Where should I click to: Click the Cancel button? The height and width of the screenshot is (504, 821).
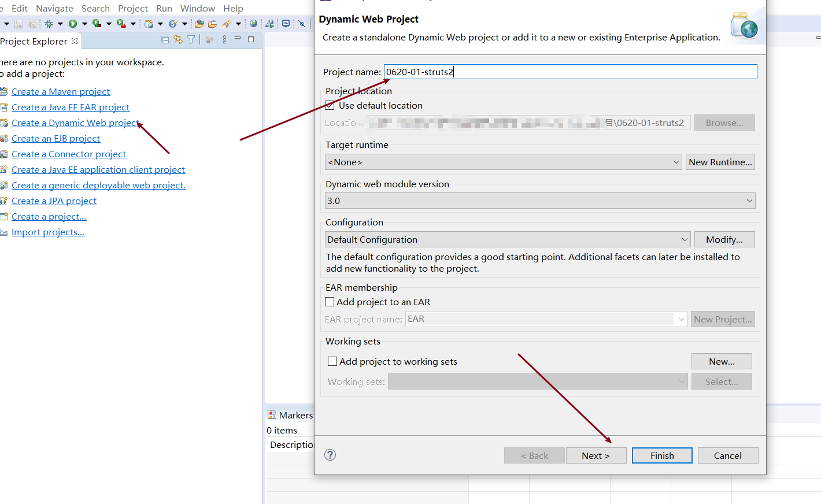coord(727,455)
